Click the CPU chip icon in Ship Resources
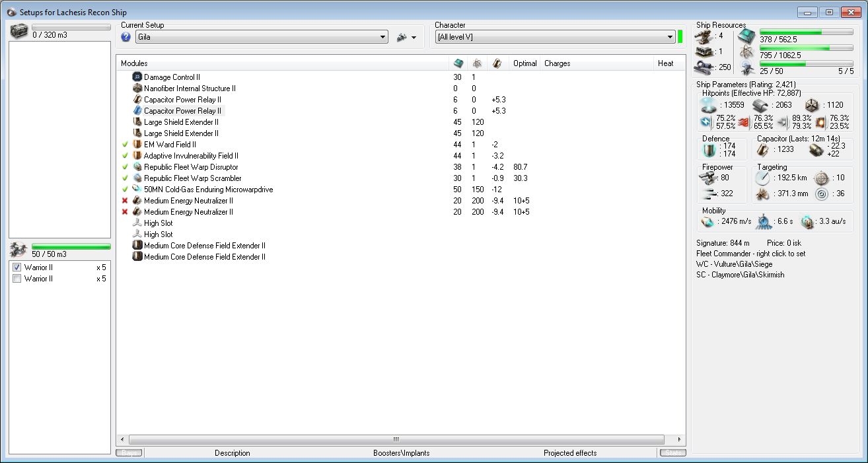This screenshot has height=463, width=868. (746, 36)
